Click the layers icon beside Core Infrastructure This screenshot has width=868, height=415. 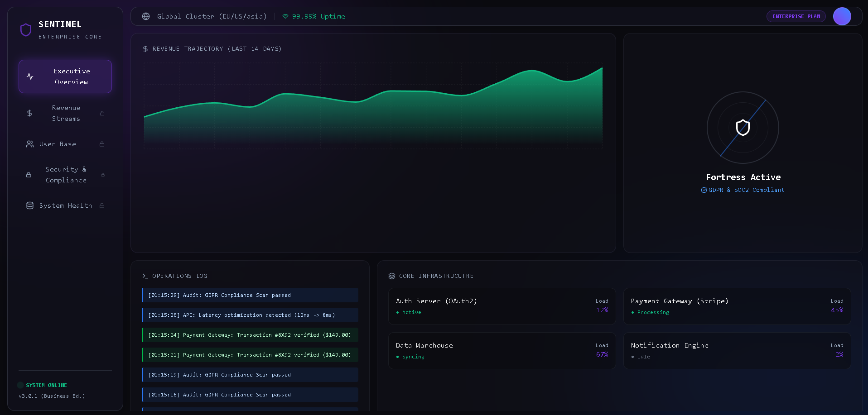392,276
